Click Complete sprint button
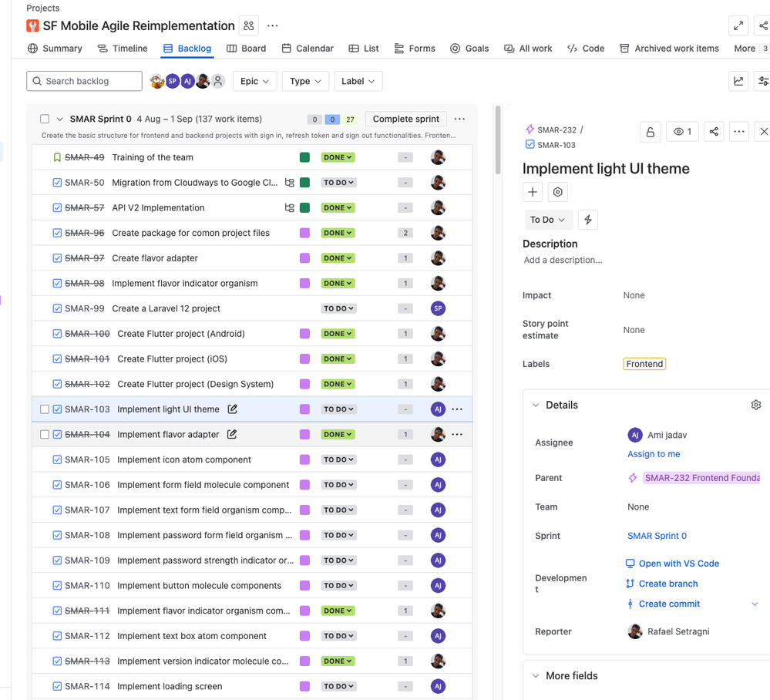The height and width of the screenshot is (700, 770). (x=405, y=119)
